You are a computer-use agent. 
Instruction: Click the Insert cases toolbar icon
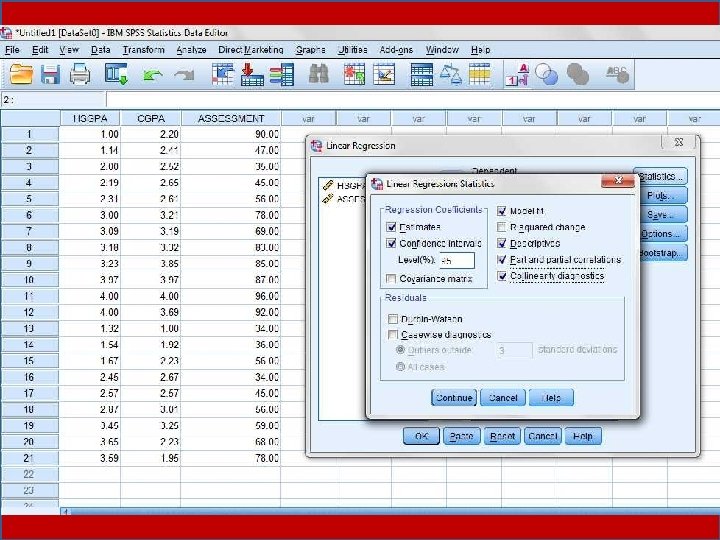coord(354,74)
